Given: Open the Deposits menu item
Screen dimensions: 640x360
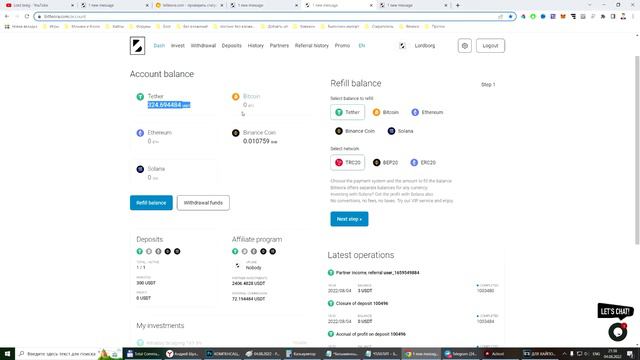Looking at the screenshot, I should tap(231, 46).
